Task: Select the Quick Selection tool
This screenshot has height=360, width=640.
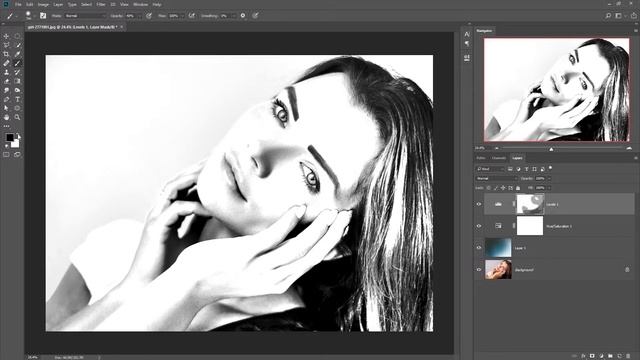Action: [x=18, y=45]
